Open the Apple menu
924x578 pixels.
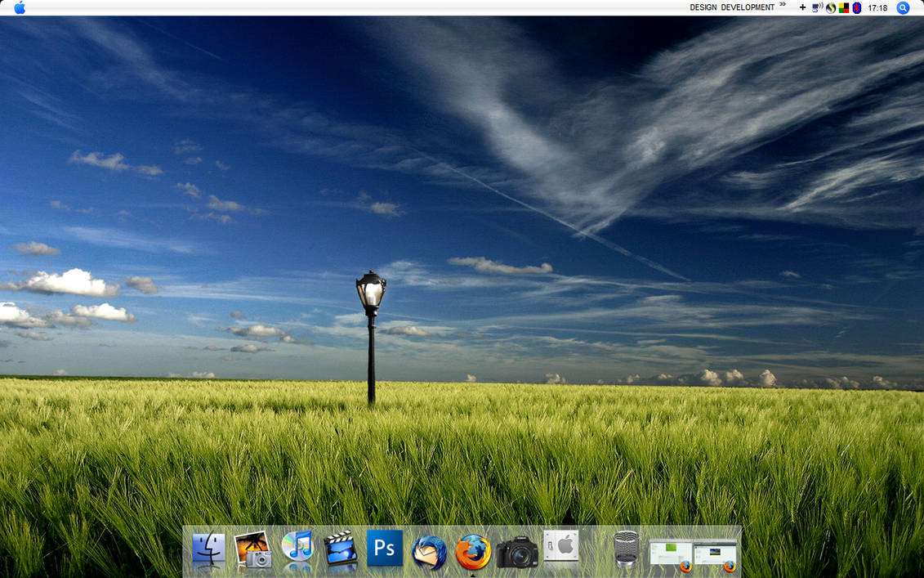point(20,7)
